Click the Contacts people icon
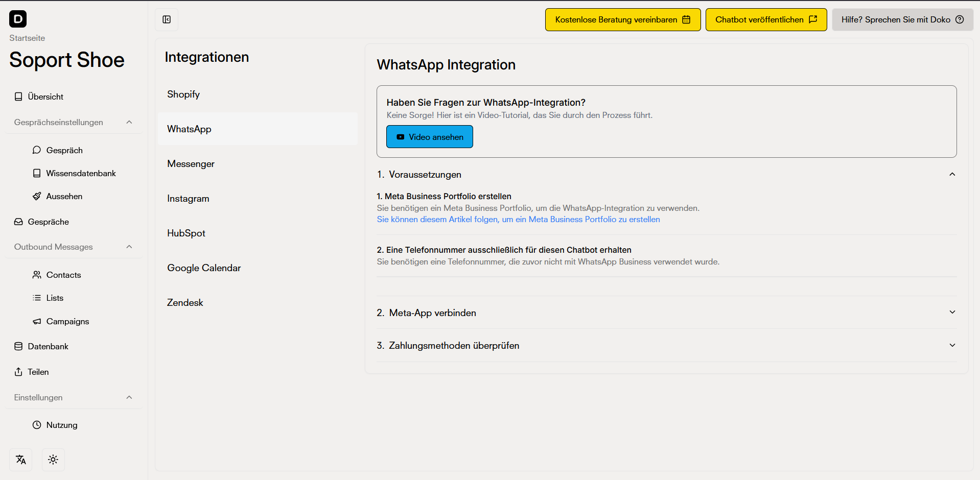 (x=36, y=275)
